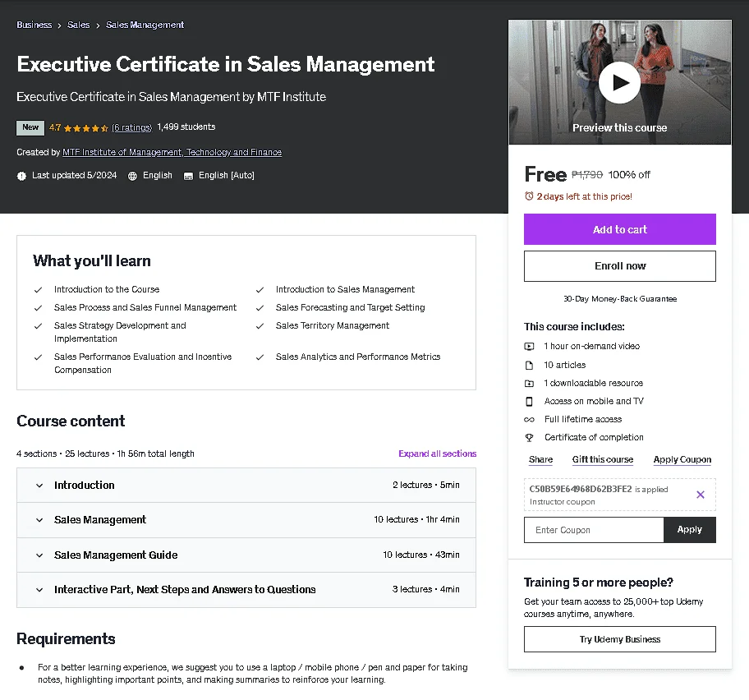Click the star rating icons
The width and height of the screenshot is (749, 700).
coord(86,128)
